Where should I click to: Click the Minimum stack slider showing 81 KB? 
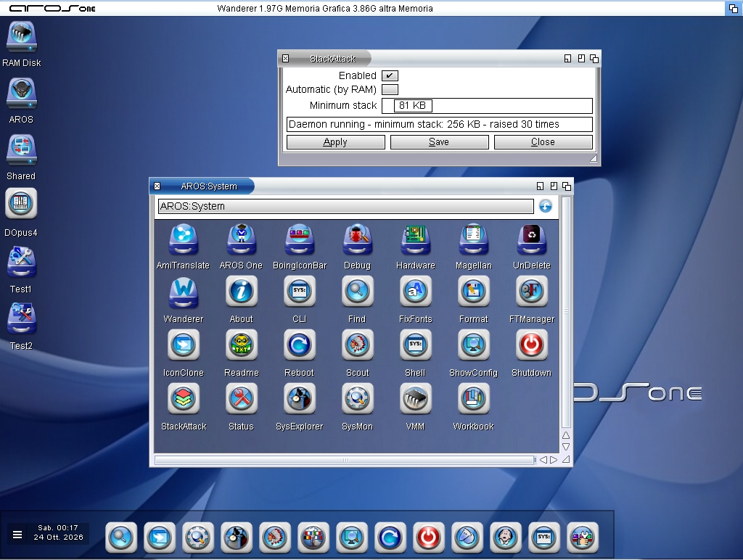(487, 106)
